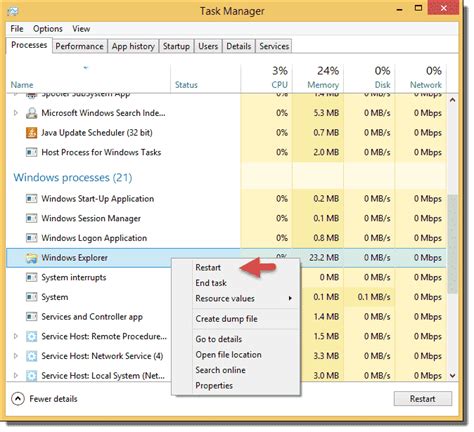Viewport: 474px width, 432px height.
Task: Click the Windows Session Manager icon
Action: (31, 218)
